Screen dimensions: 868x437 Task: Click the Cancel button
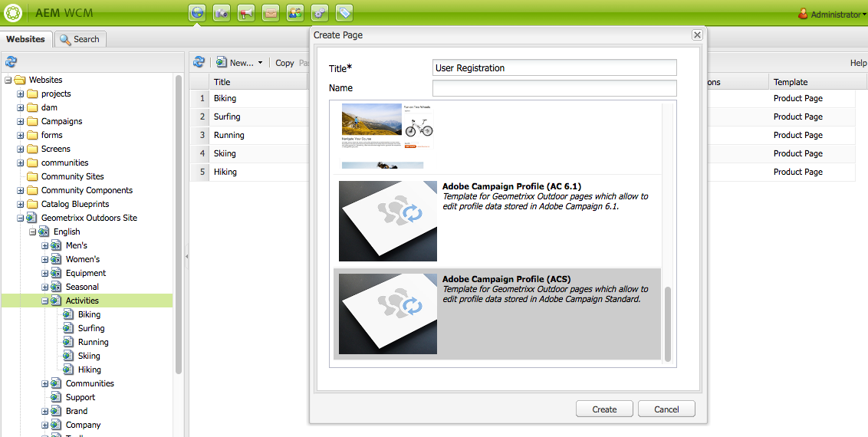coord(666,409)
